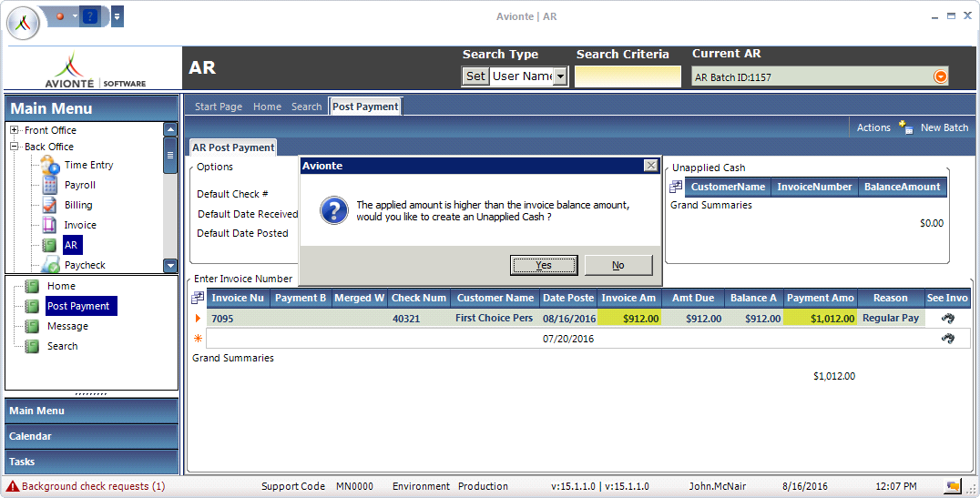This screenshot has height=498, width=980.
Task: Click the Customer Name column header
Action: (495, 298)
